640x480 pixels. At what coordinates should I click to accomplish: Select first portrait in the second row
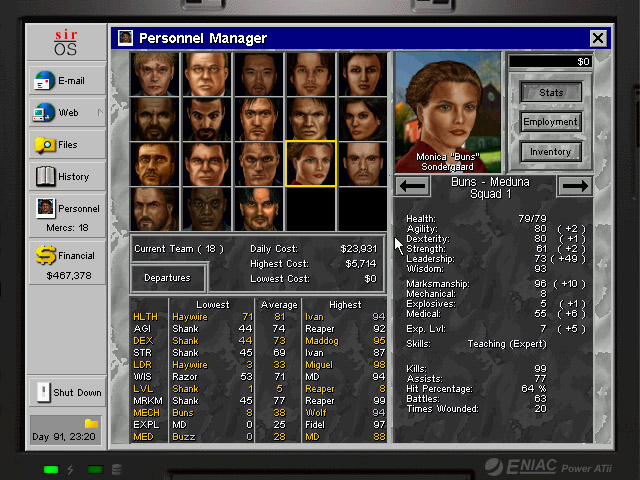click(x=155, y=119)
